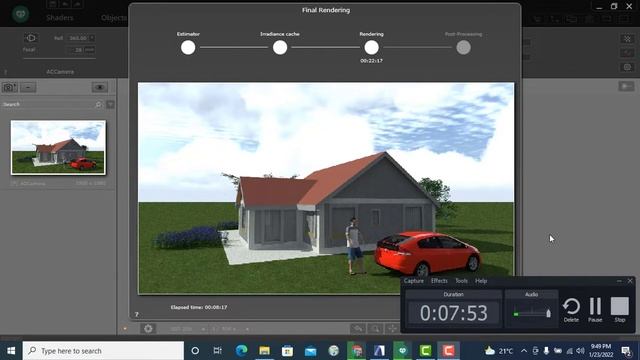
Task: Open the Help menu in recorder
Action: [481, 281]
